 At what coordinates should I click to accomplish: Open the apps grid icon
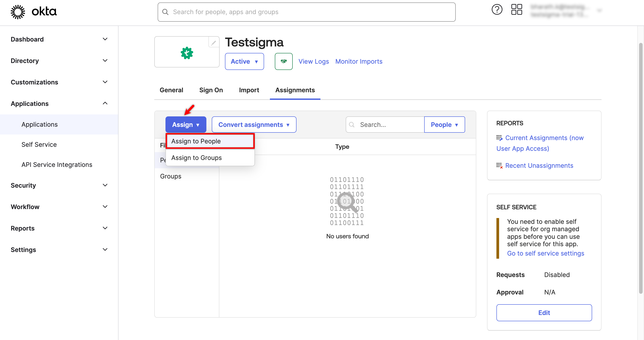pyautogui.click(x=517, y=10)
